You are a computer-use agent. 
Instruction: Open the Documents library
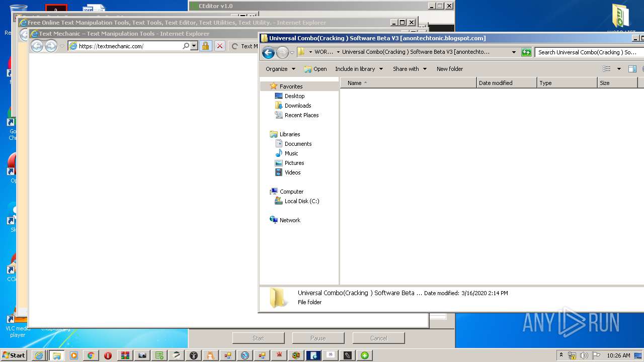[298, 144]
